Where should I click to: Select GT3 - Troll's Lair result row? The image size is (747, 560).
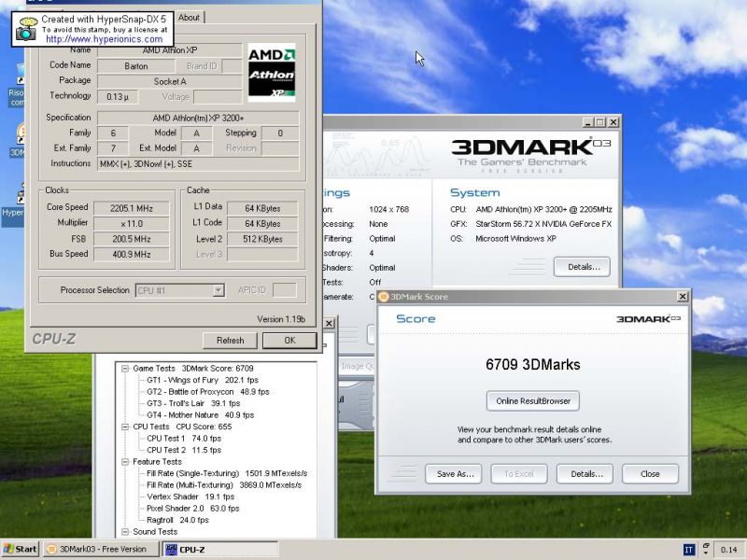coord(193,403)
